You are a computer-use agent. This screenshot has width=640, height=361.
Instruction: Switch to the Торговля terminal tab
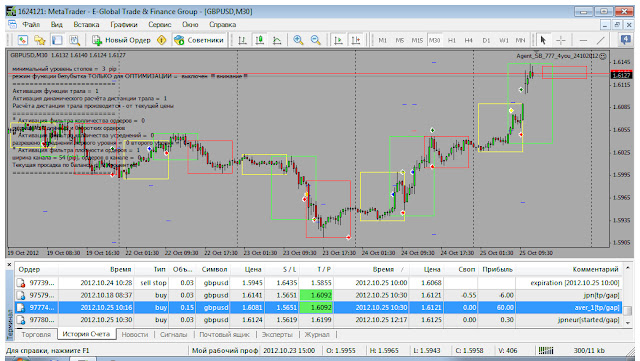pyautogui.click(x=36, y=334)
